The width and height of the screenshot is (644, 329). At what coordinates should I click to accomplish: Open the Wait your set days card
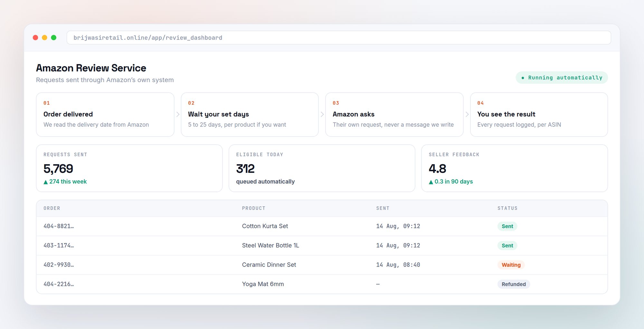(250, 115)
